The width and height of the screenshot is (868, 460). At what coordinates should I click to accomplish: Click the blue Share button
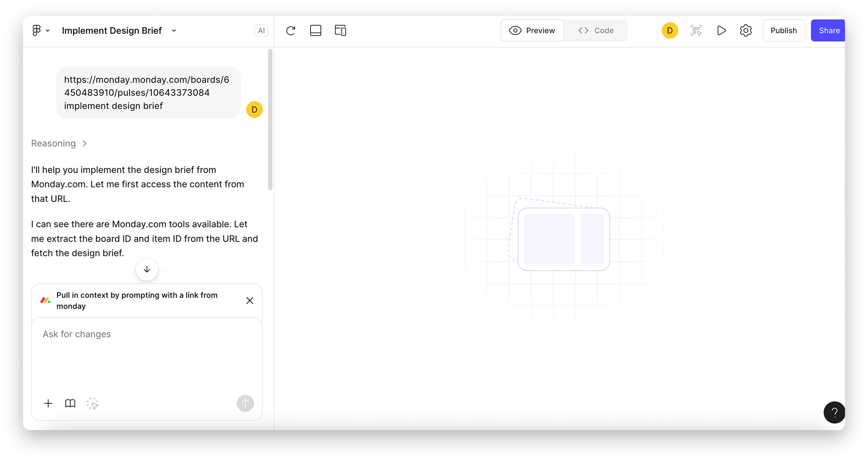(x=828, y=30)
